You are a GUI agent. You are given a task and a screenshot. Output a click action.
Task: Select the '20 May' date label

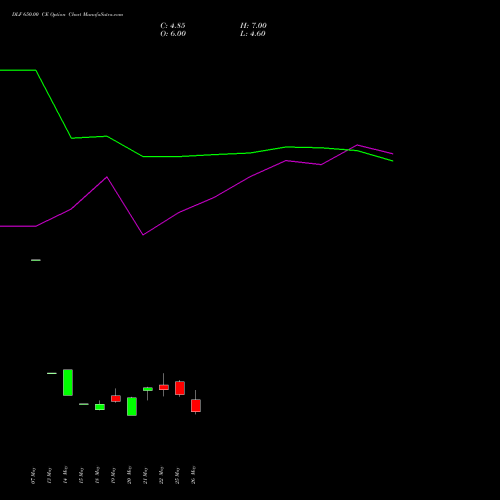[129, 475]
